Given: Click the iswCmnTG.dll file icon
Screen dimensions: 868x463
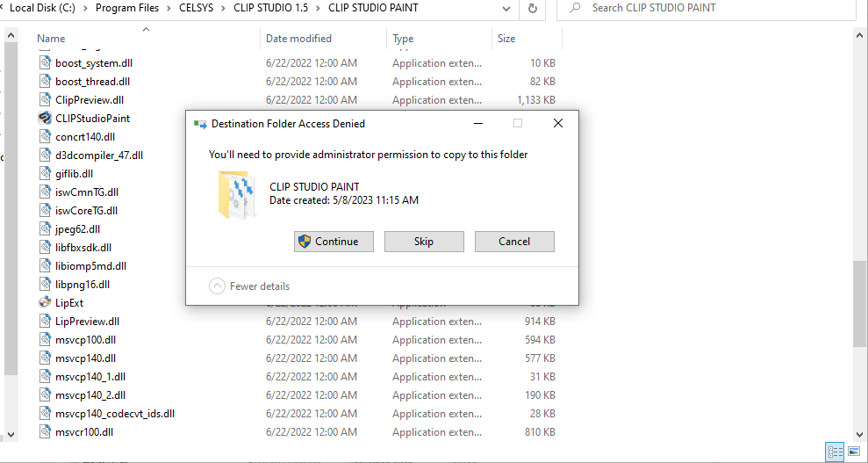Looking at the screenshot, I should [x=45, y=192].
